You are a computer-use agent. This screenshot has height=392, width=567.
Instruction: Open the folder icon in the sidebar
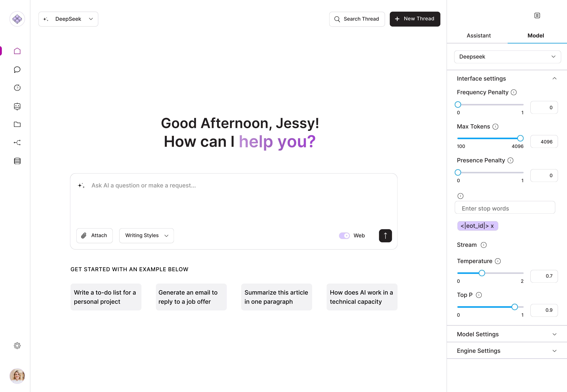coord(17,125)
